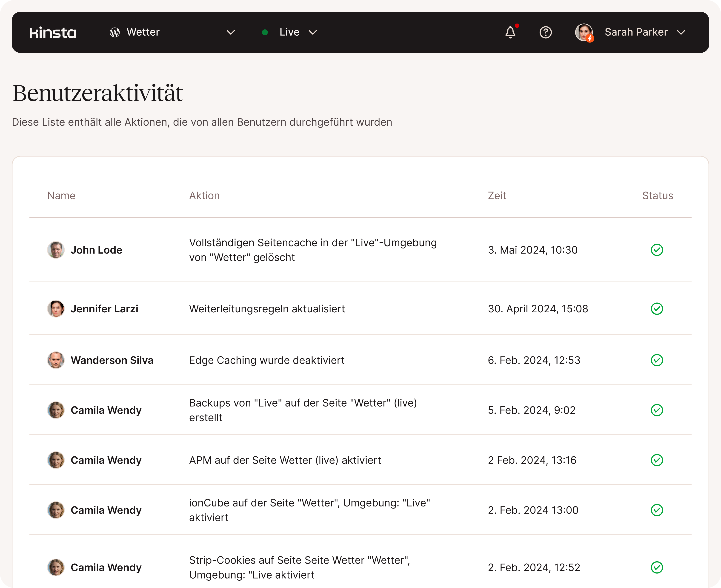Viewport: 721px width, 588px height.
Task: Open the notifications bell
Action: pos(510,33)
